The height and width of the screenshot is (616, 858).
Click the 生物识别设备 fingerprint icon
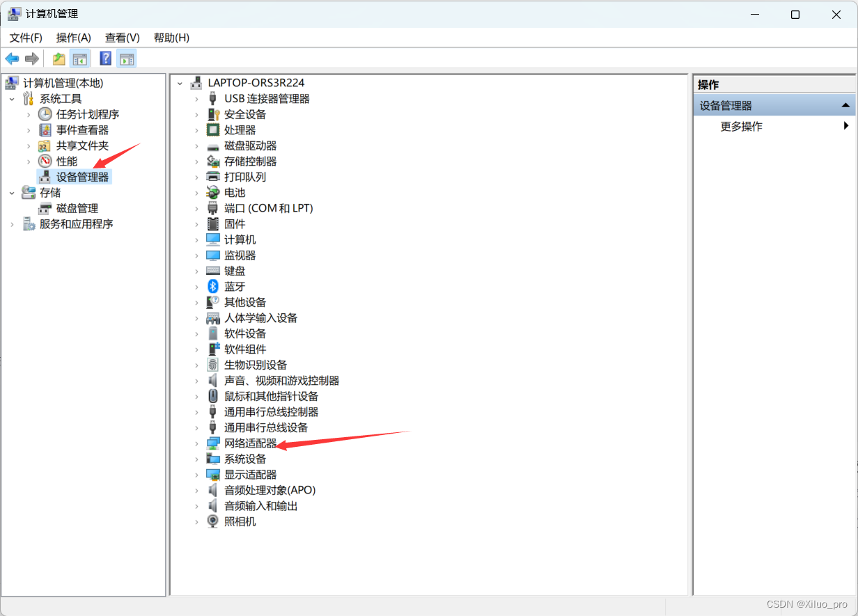pos(213,365)
